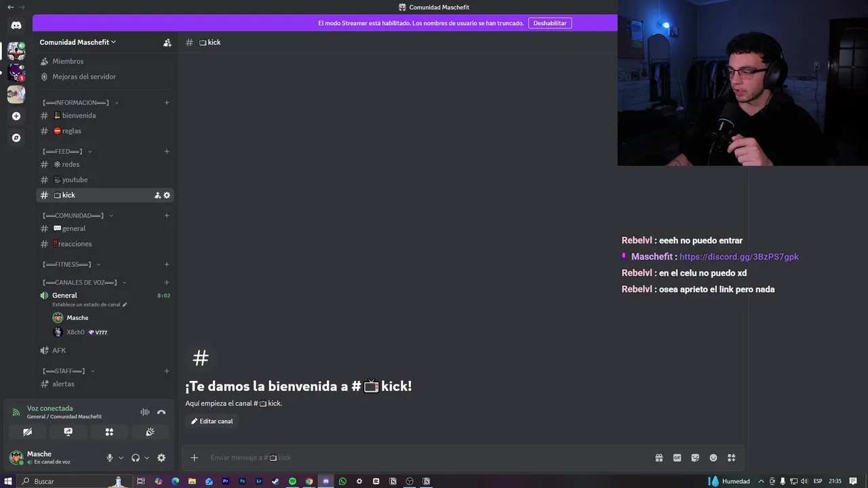This screenshot has height=488, width=868.
Task: Click the invite members icon beside server name
Action: (167, 42)
